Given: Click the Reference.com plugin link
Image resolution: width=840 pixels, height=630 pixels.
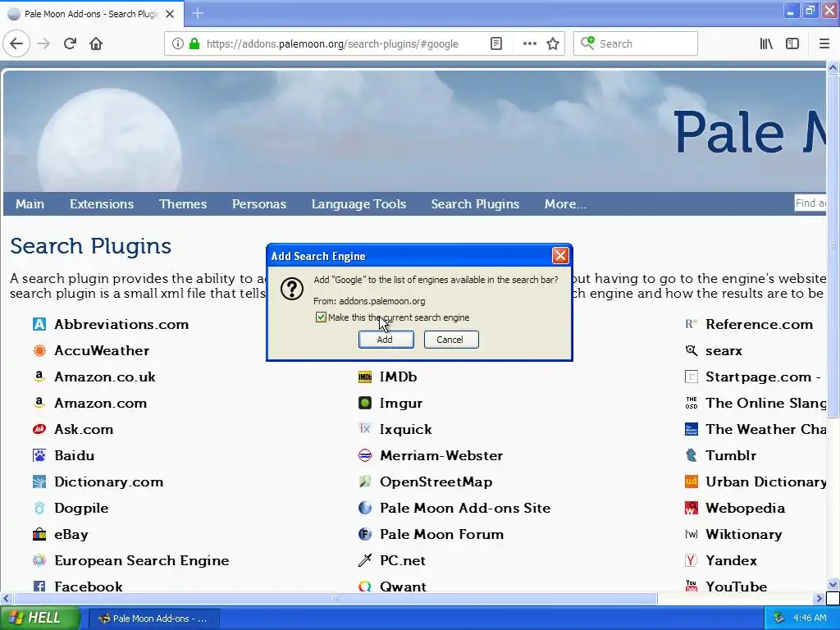Looking at the screenshot, I should 759,324.
